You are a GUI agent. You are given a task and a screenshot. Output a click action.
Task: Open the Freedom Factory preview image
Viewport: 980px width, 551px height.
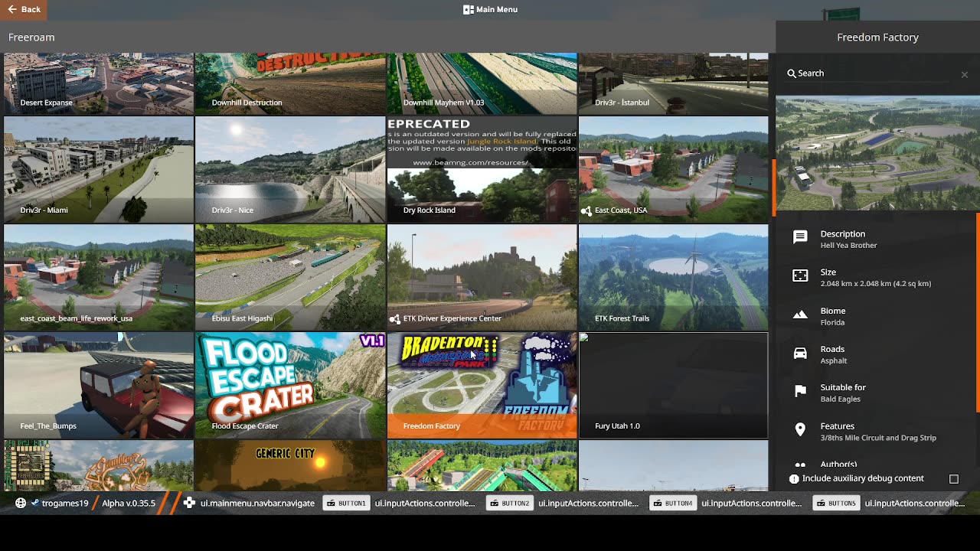point(877,153)
